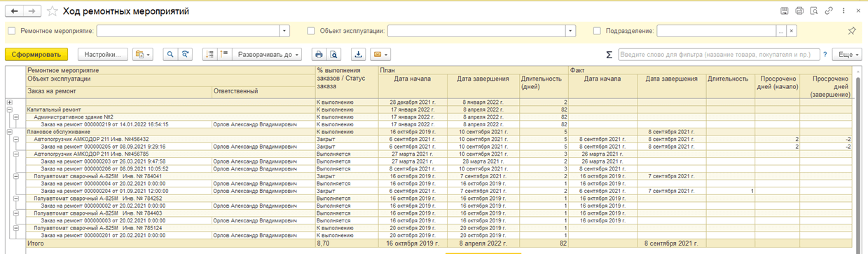Viewport: 868px width, 254px height.
Task: Open the Настройки... button
Action: pos(102,54)
